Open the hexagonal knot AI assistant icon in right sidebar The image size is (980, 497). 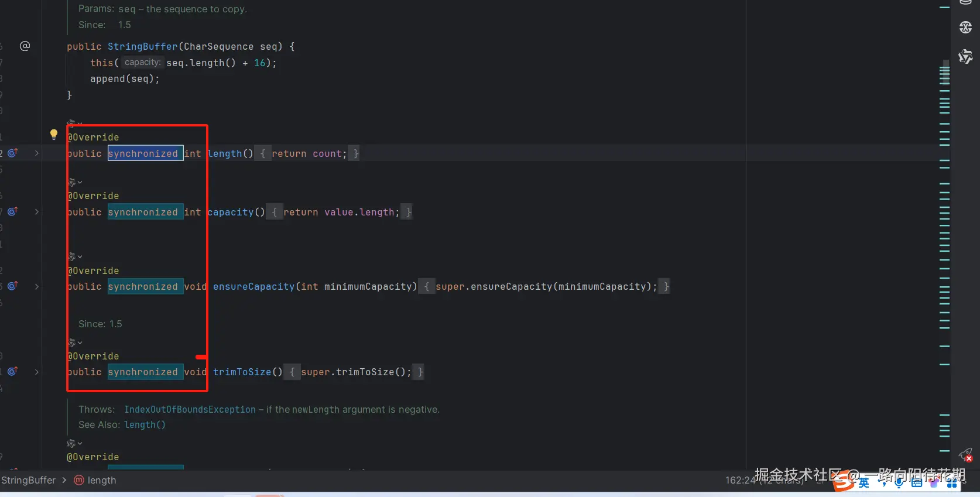(x=965, y=56)
